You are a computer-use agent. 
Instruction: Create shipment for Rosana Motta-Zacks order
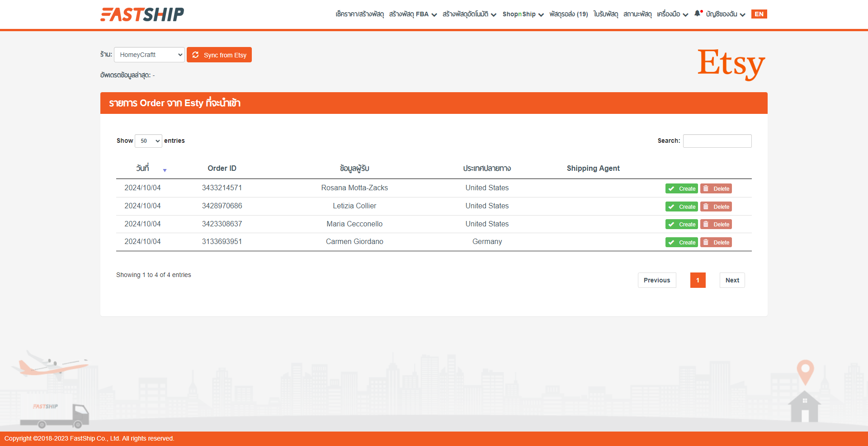pyautogui.click(x=682, y=188)
